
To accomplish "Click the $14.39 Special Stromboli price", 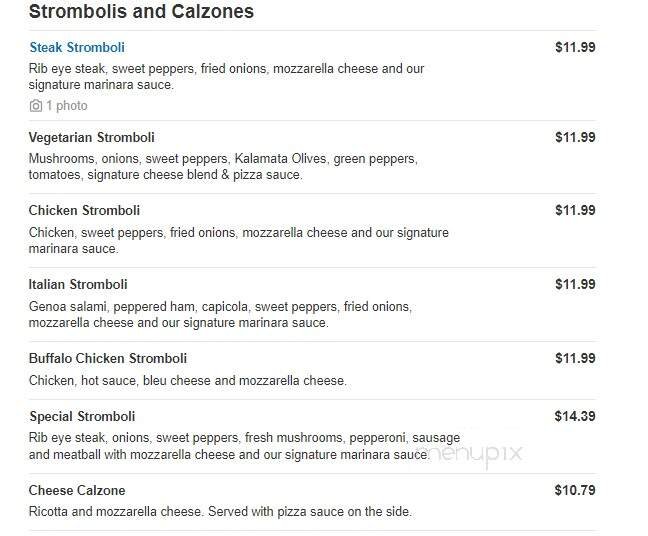I will point(575,416).
